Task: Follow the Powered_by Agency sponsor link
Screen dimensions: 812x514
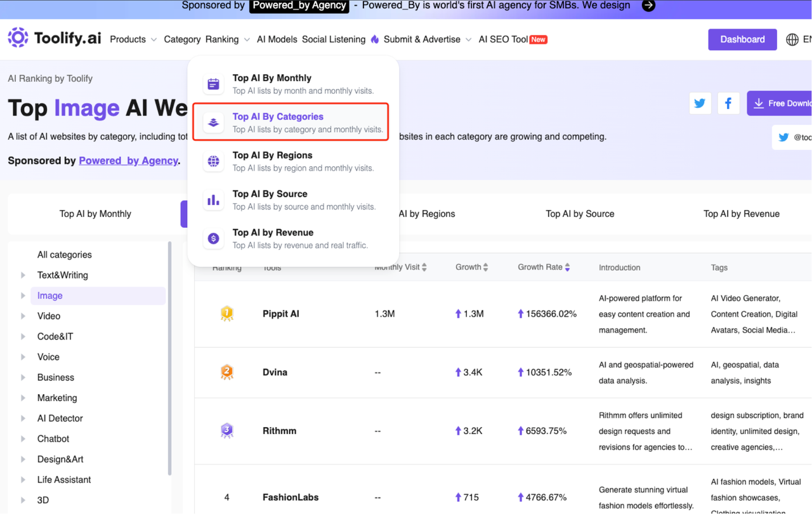Action: pos(128,161)
